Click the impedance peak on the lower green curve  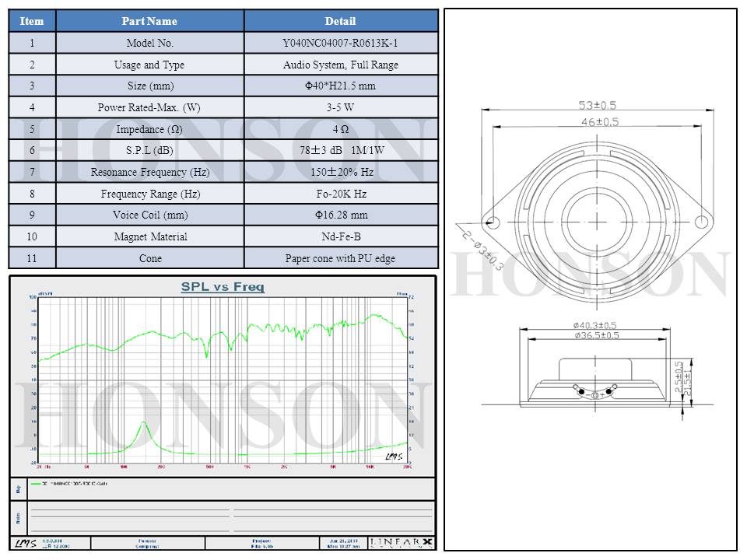(143, 422)
